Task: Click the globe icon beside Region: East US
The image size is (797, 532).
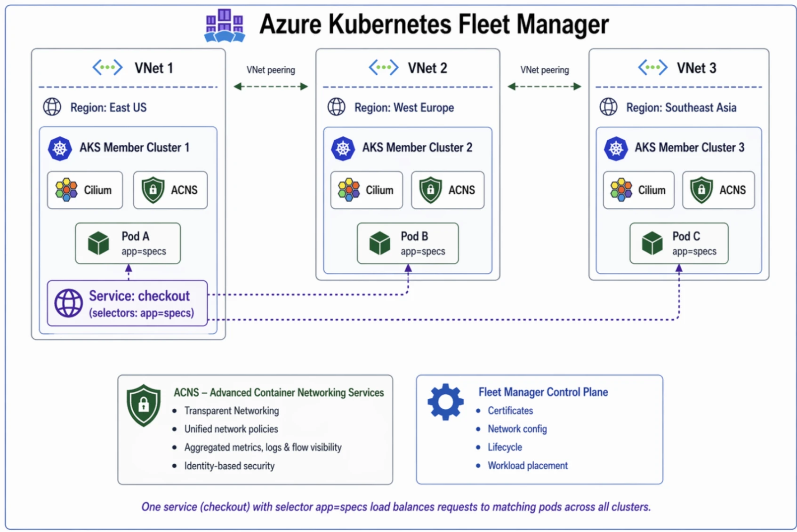Action: (x=52, y=107)
